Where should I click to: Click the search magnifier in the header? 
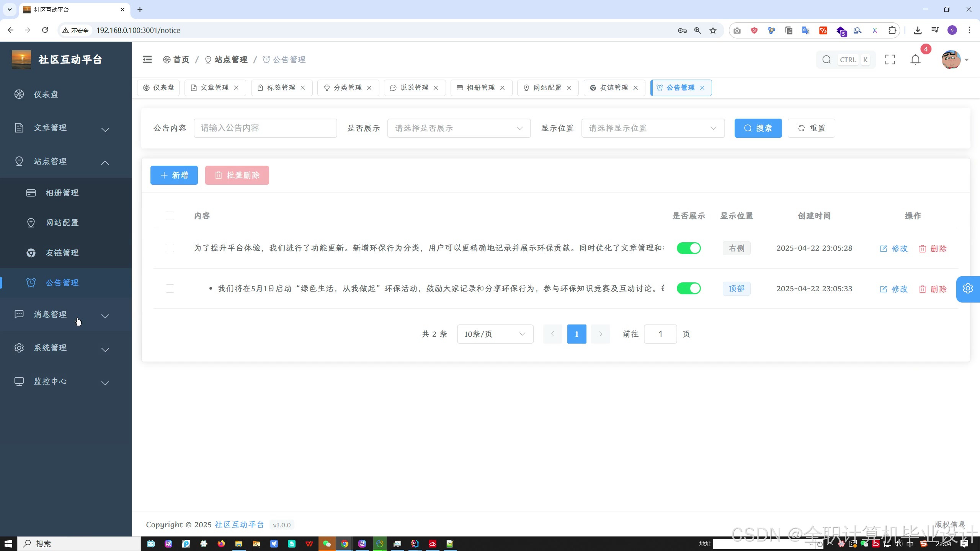[x=826, y=60]
